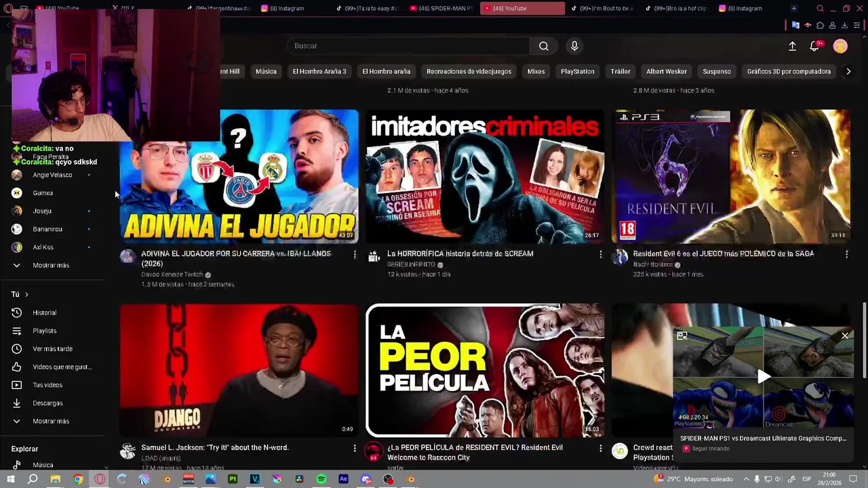
Task: Open the browser main menu icon
Action: 856,25
